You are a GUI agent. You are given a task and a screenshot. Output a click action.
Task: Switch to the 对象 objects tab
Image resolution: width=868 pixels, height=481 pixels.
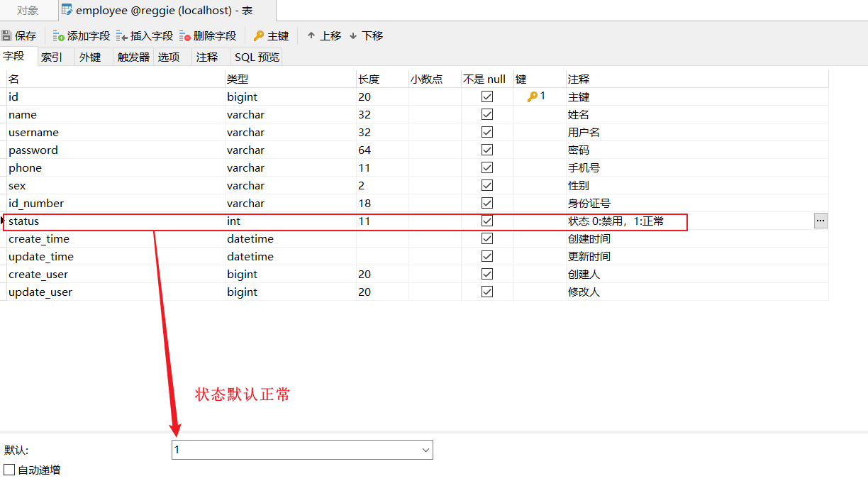[x=28, y=11]
